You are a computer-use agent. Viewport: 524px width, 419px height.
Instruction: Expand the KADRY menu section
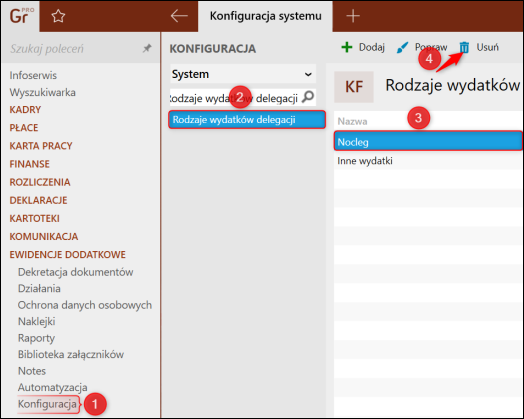click(25, 110)
